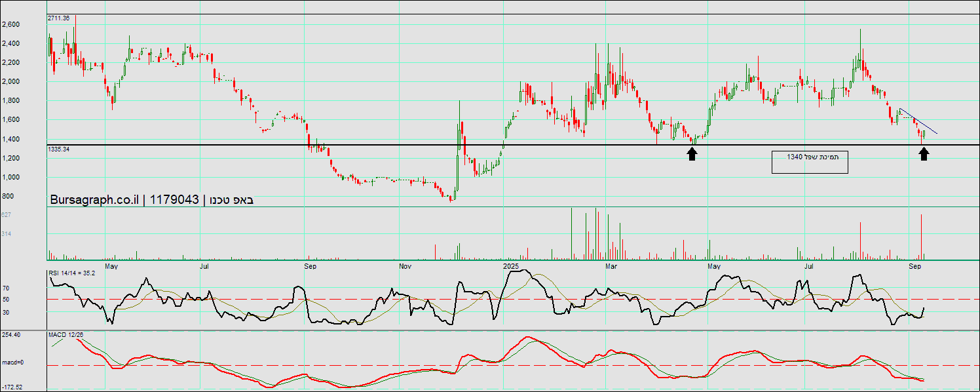Viewport: 980px width, 392px height.
Task: Click the macd=0 zero line label
Action: pos(12,363)
